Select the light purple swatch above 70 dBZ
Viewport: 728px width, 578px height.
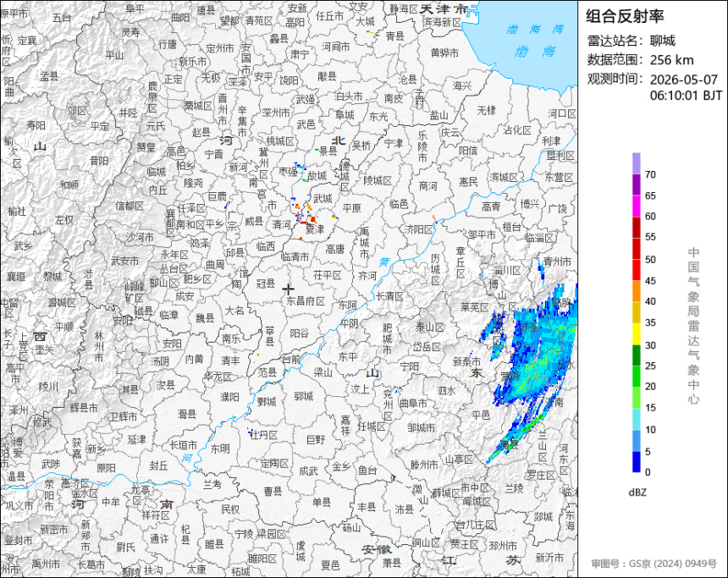point(636,163)
